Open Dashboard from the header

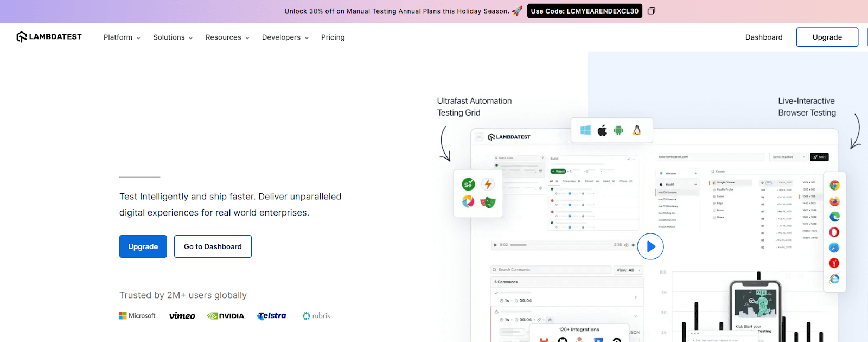(764, 37)
